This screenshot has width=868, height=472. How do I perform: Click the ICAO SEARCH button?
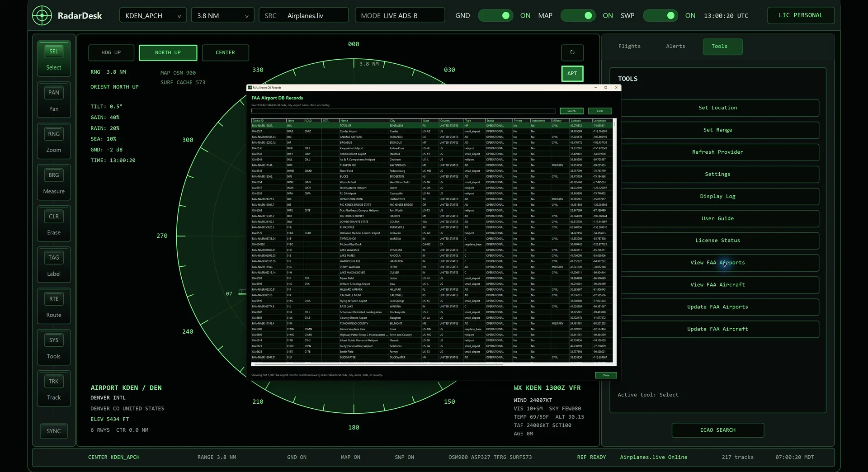(x=717, y=430)
